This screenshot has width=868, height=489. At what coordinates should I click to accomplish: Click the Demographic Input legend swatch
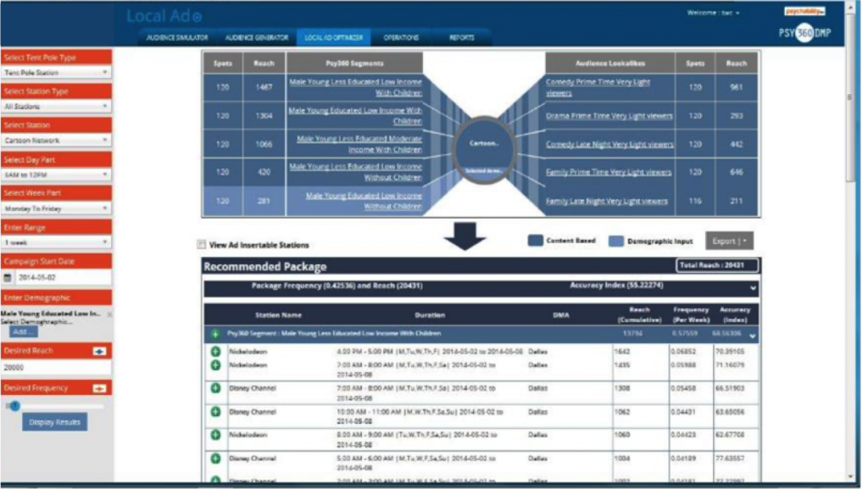pos(616,242)
